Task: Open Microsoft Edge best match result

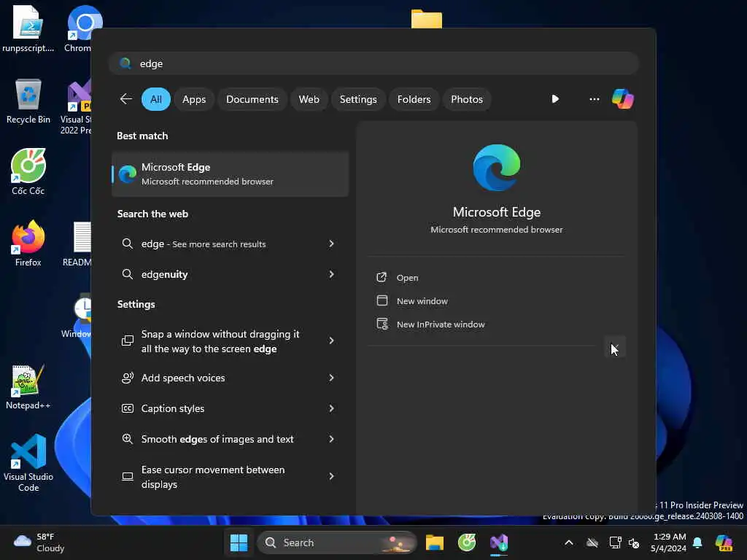Action: click(x=230, y=174)
